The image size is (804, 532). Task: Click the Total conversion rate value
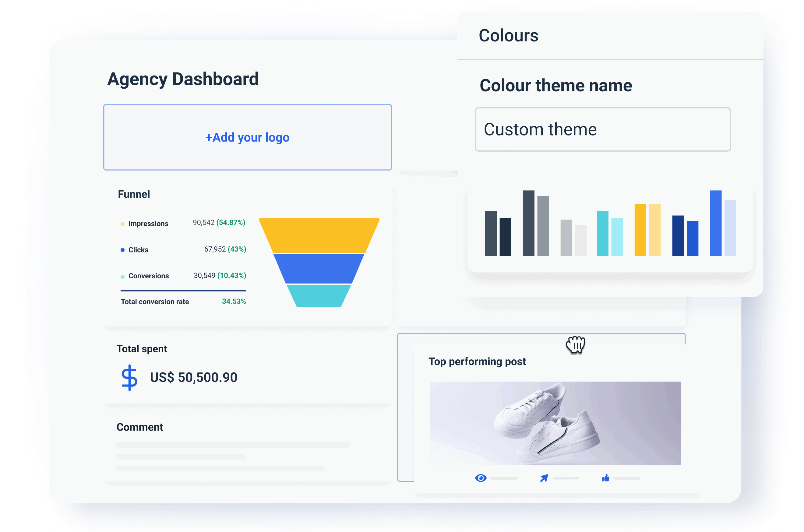click(234, 301)
